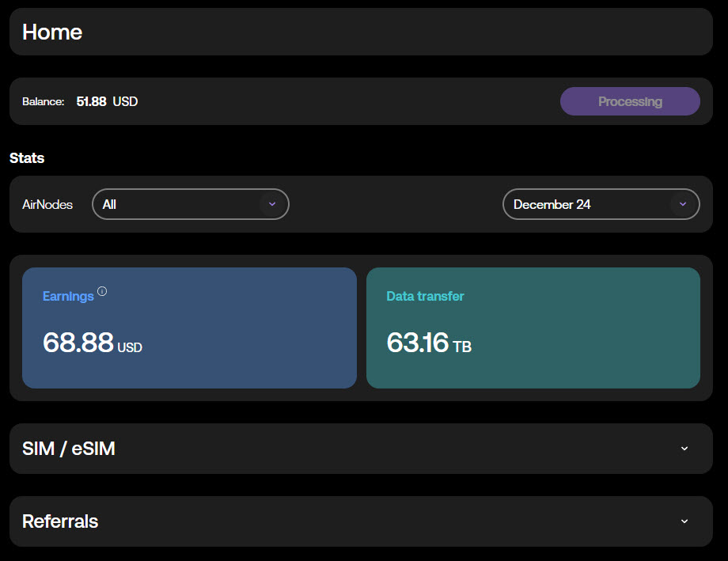This screenshot has height=561, width=728.
Task: Click the Stats heading
Action: tap(27, 158)
